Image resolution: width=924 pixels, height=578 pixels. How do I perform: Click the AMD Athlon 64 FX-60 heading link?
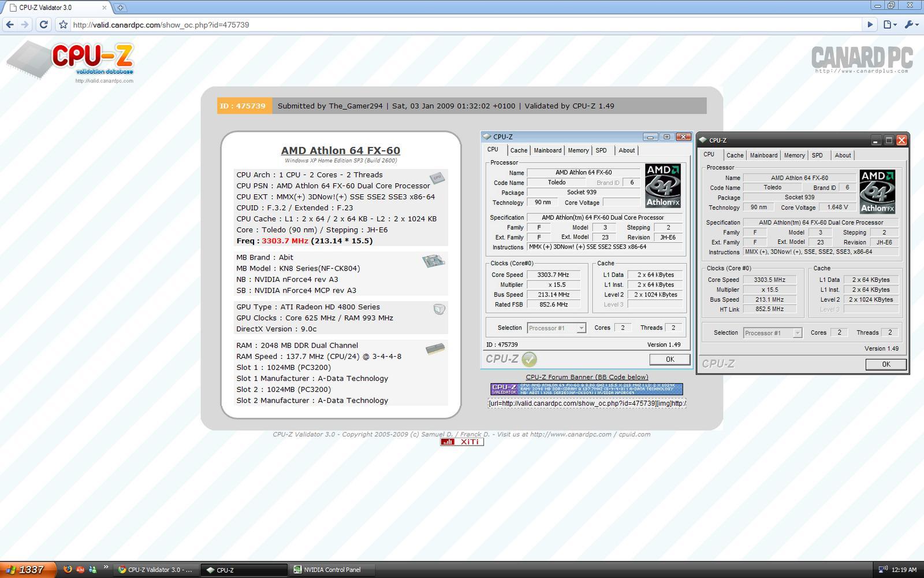(341, 150)
